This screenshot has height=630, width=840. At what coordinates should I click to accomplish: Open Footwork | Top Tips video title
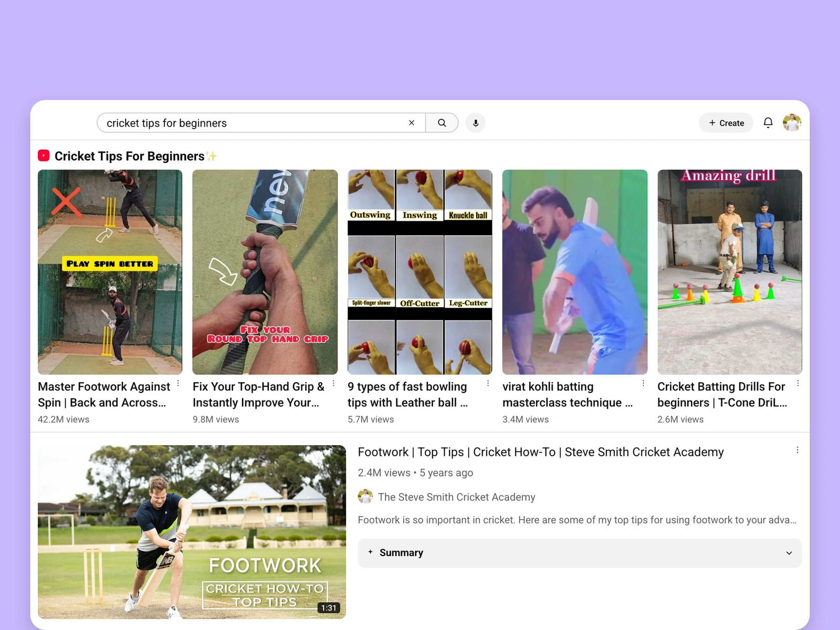(x=541, y=452)
